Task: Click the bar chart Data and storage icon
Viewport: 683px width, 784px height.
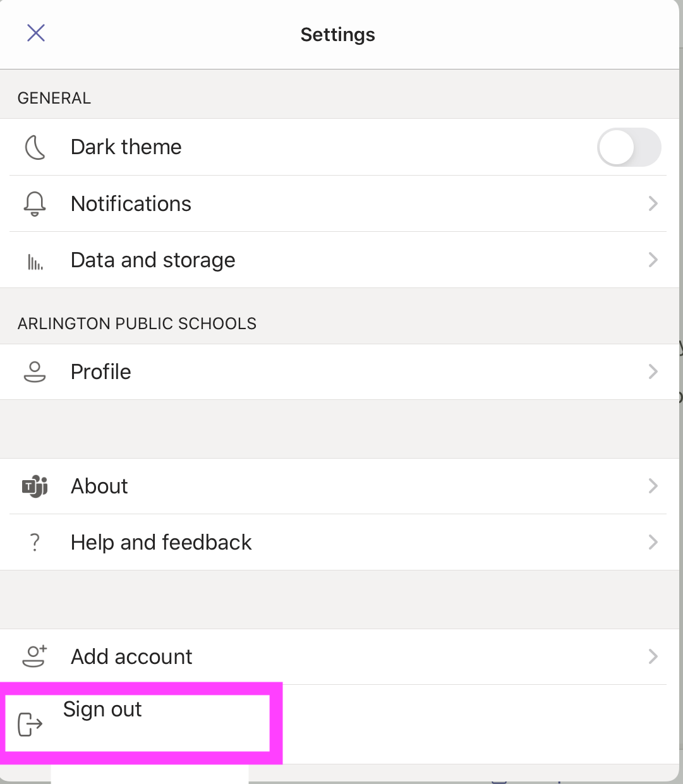Action: pyautogui.click(x=35, y=262)
